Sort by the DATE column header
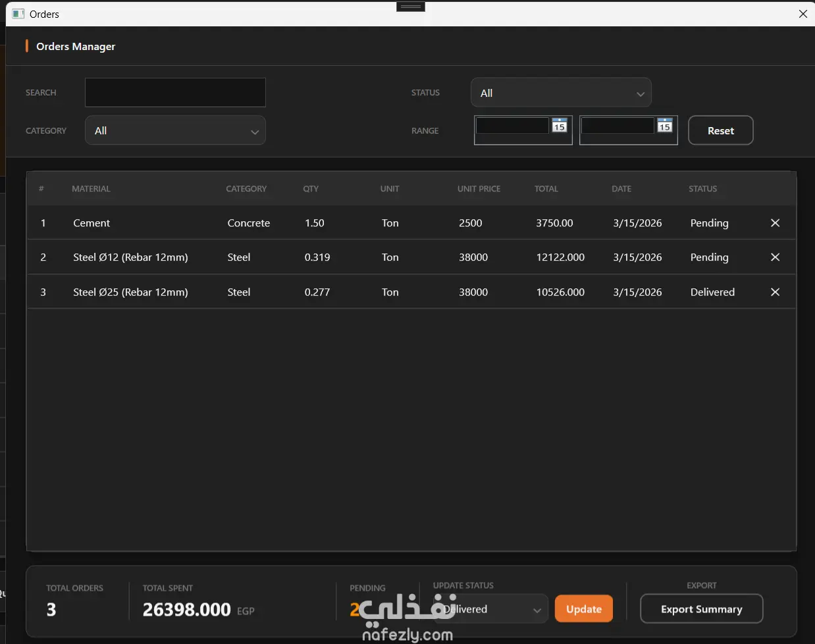815x644 pixels. (x=621, y=189)
